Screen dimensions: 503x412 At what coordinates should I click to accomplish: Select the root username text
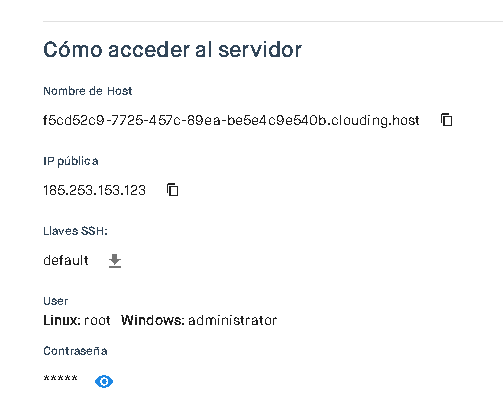click(97, 321)
